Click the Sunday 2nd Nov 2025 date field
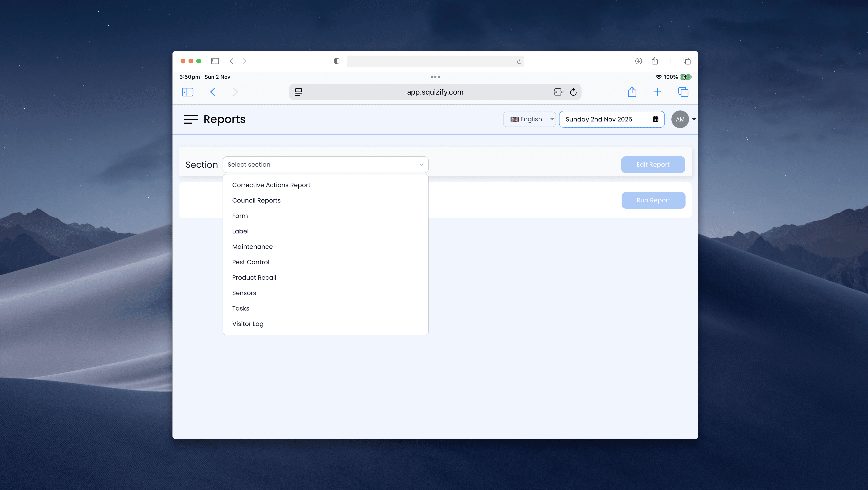This screenshot has height=490, width=868. pos(598,119)
